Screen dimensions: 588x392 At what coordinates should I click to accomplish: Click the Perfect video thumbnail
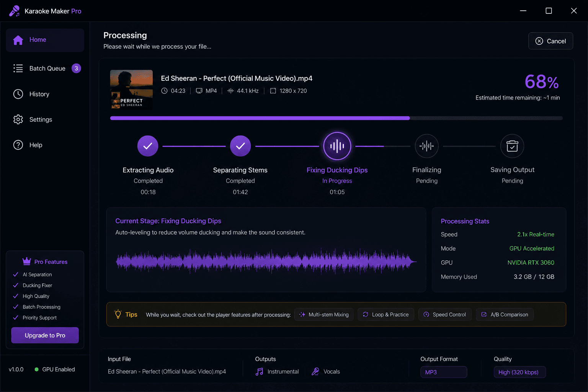click(x=131, y=90)
